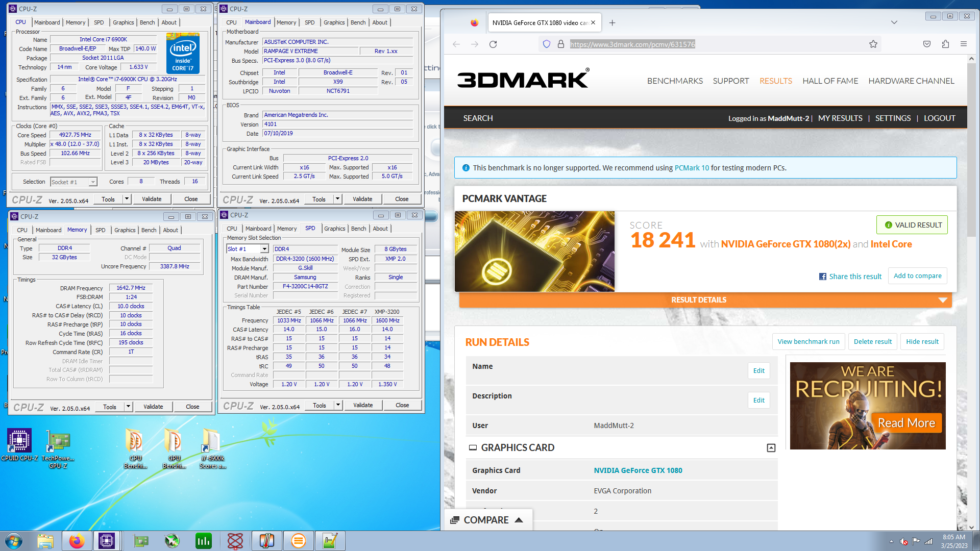Open the Firefox extensions icon
Image resolution: width=980 pixels, height=551 pixels.
[945, 44]
